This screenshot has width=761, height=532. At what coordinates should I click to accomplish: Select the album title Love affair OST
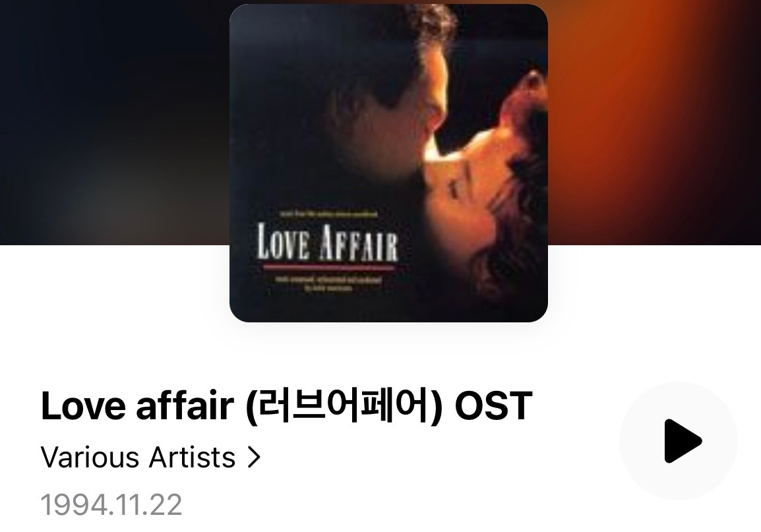pos(286,405)
